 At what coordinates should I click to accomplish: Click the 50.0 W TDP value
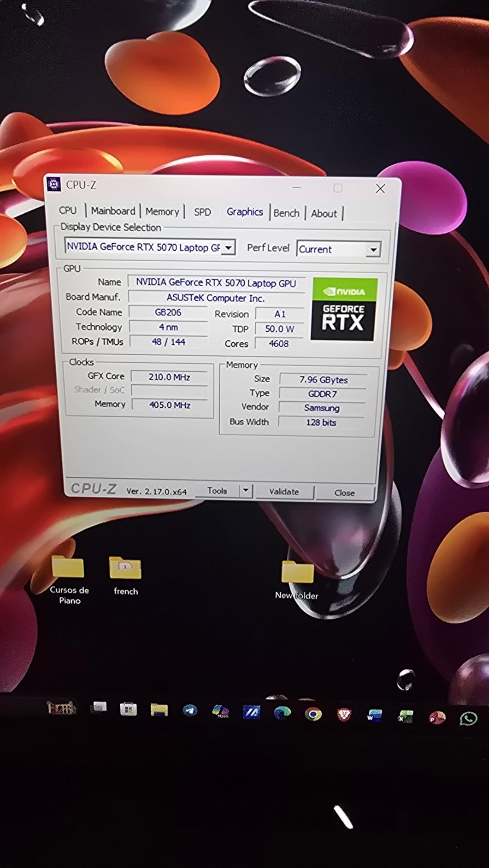click(x=279, y=328)
